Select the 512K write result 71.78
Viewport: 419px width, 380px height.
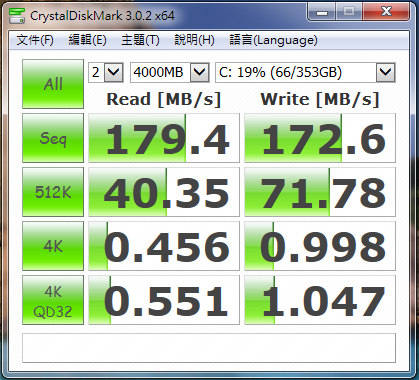320,192
